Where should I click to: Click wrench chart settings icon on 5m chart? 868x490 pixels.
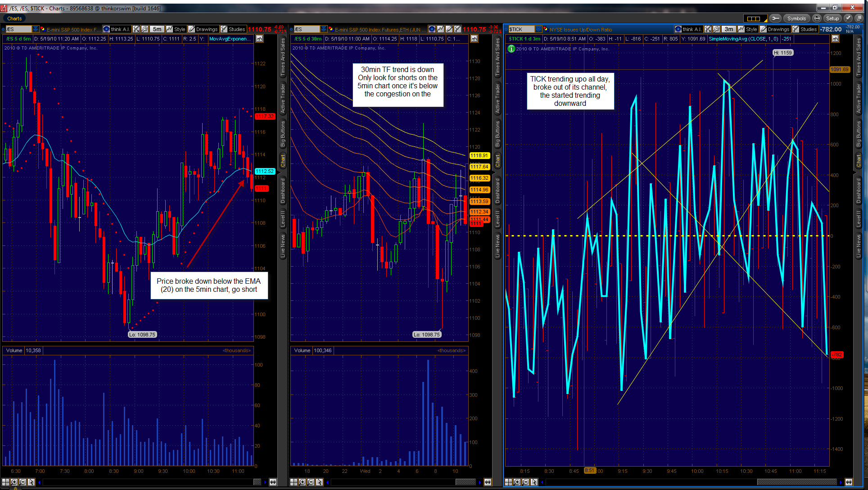click(x=145, y=29)
